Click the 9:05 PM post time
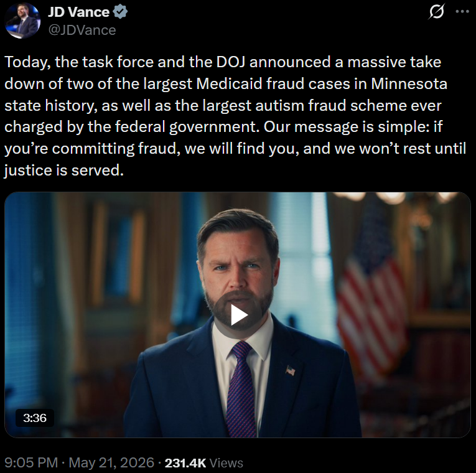Image resolution: width=476 pixels, height=473 pixels. tap(31, 462)
